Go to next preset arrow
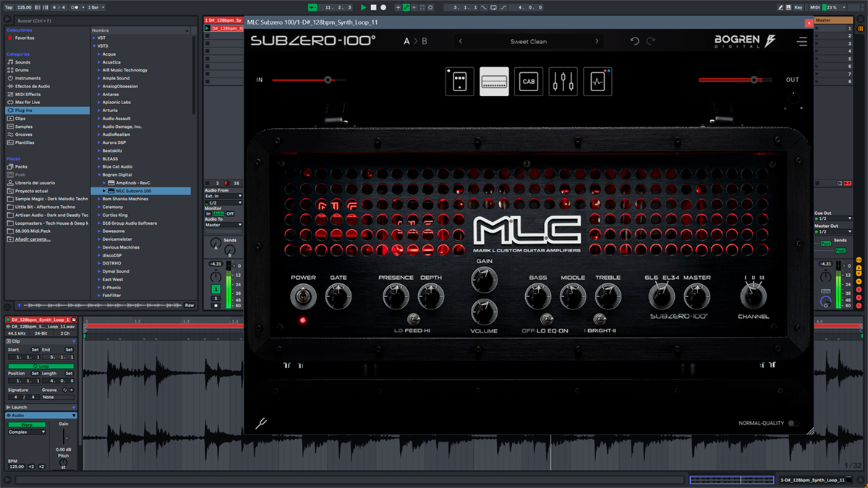Image resolution: width=868 pixels, height=488 pixels. click(597, 41)
